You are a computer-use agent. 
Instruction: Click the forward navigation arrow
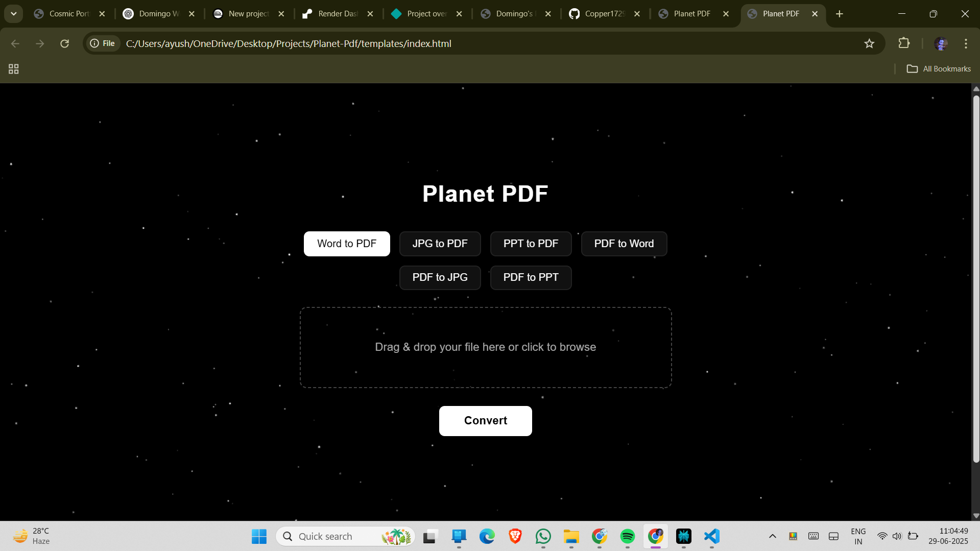[x=40, y=43]
